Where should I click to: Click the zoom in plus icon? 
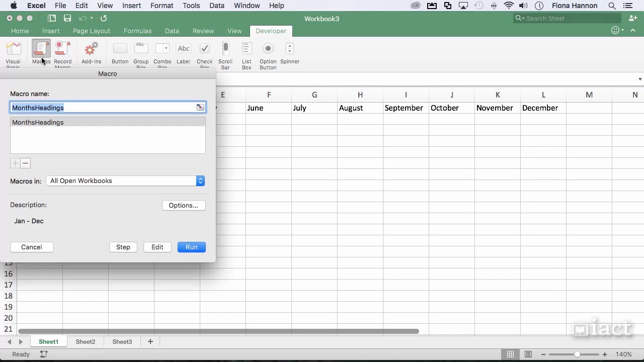click(605, 354)
